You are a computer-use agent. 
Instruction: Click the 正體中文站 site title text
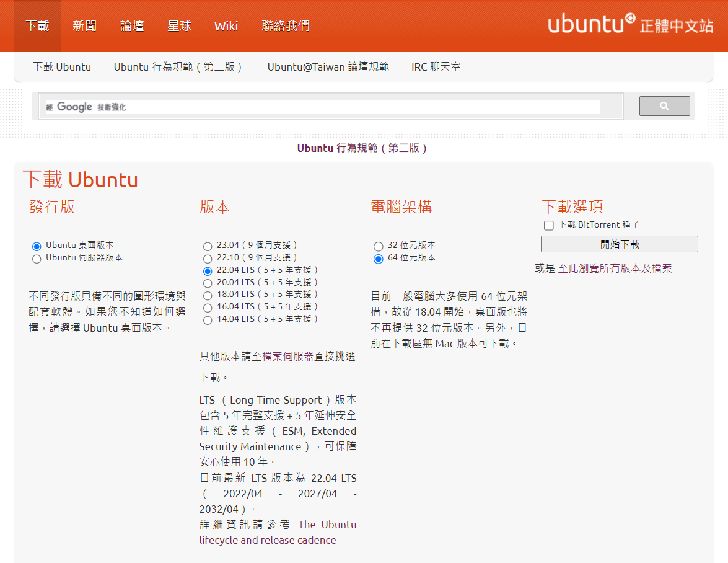tap(677, 25)
